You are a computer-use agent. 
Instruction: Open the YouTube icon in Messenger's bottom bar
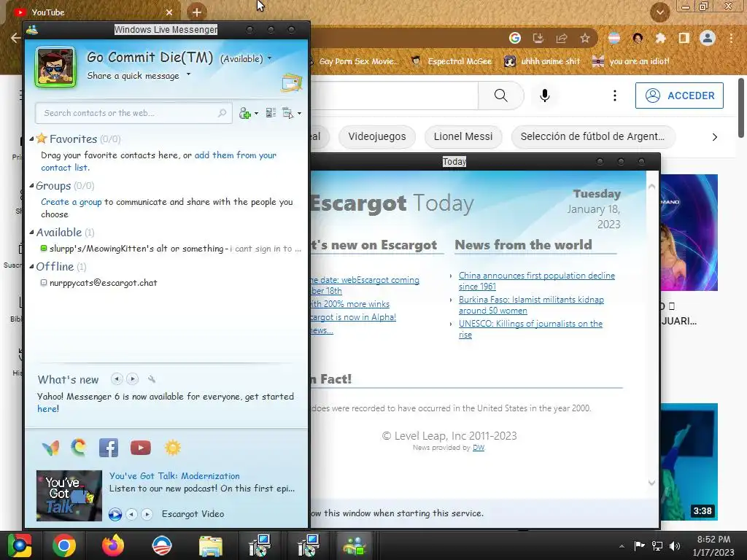point(141,448)
